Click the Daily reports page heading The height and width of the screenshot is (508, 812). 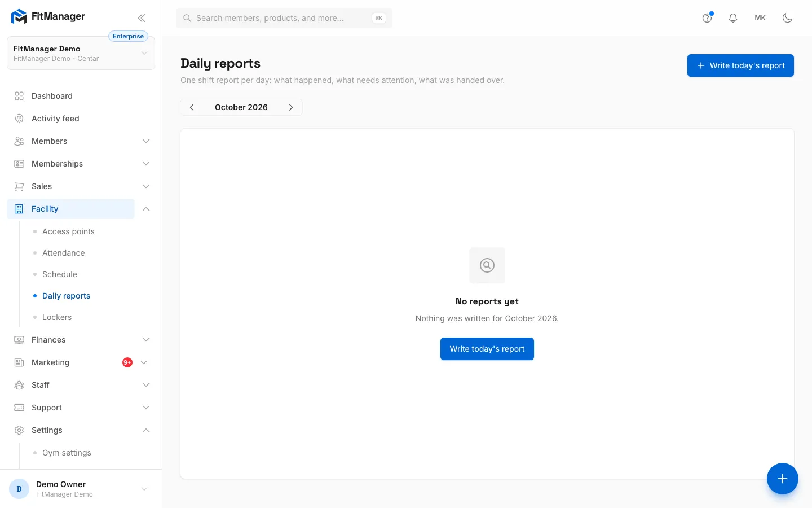coord(220,63)
